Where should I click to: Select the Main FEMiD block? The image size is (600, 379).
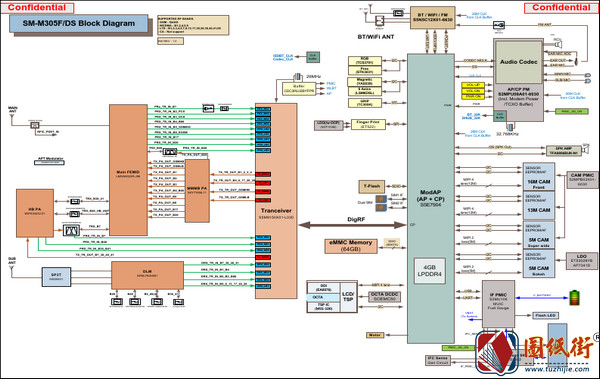(x=128, y=170)
